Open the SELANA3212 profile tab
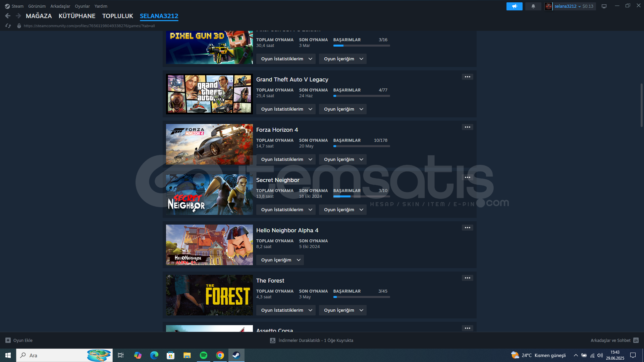 [159, 16]
